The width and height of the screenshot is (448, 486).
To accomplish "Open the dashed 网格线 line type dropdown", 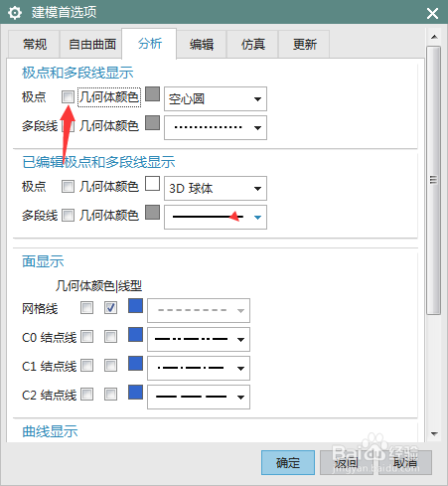I will pos(199,310).
